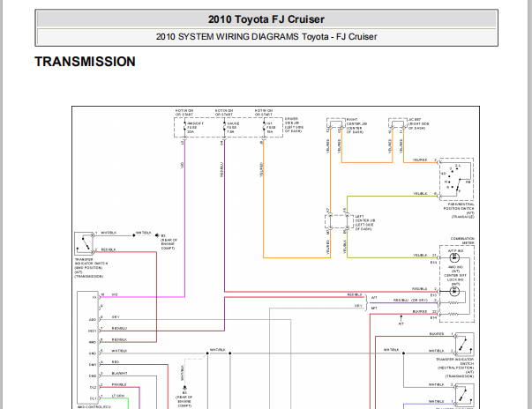Click the IG1 FUSE 10A label
532x409 pixels.
(271, 128)
